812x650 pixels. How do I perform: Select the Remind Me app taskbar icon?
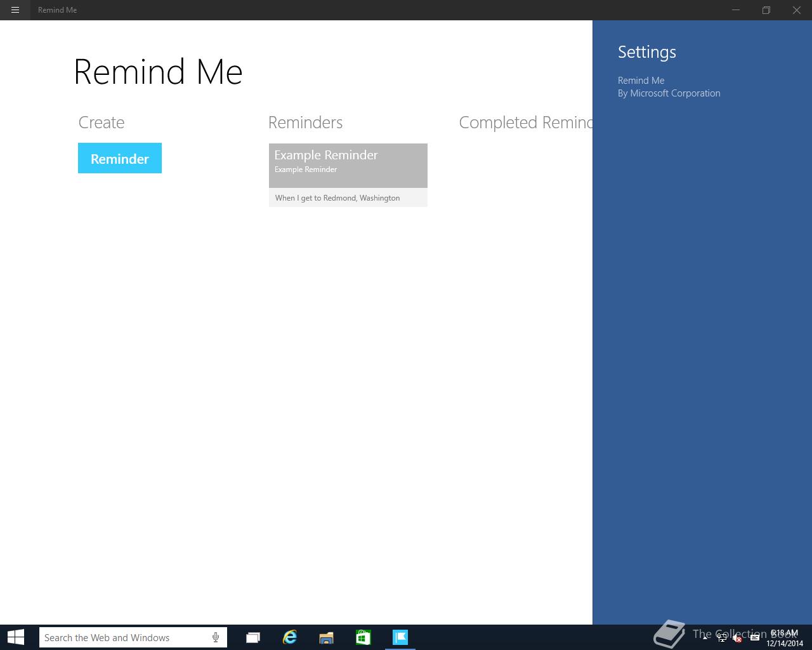coord(400,637)
